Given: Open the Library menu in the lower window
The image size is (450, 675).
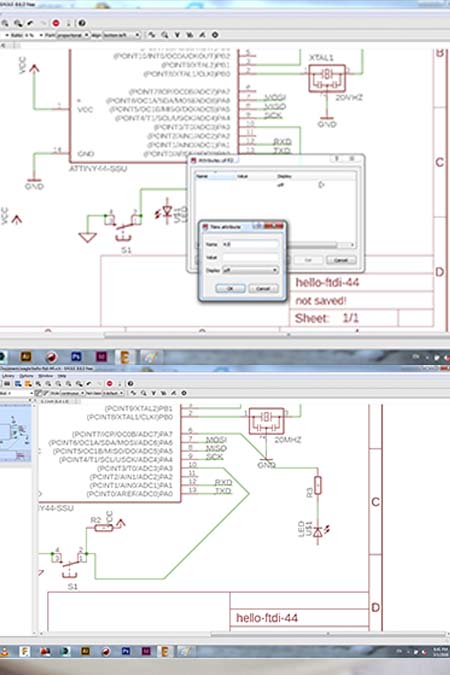Looking at the screenshot, I should click(8, 376).
